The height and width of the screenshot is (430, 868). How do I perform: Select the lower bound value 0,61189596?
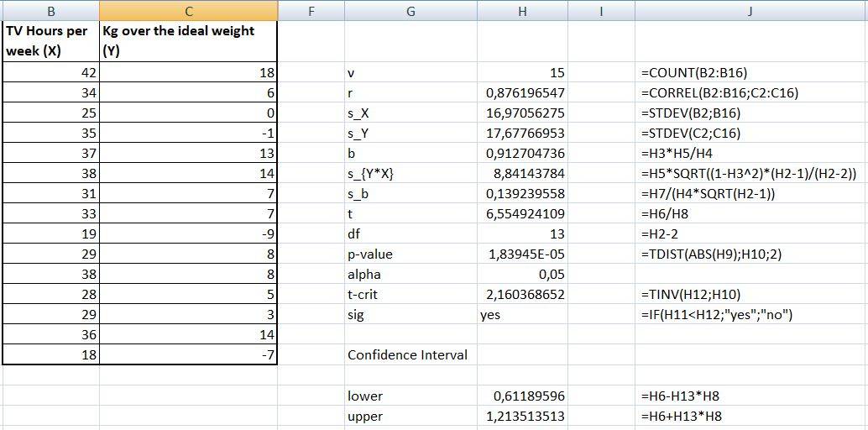[x=522, y=396]
